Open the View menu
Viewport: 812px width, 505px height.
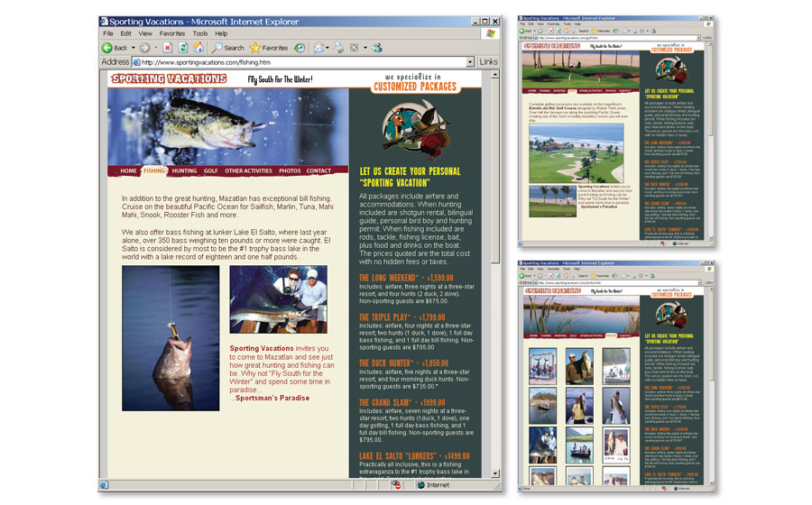[144, 33]
